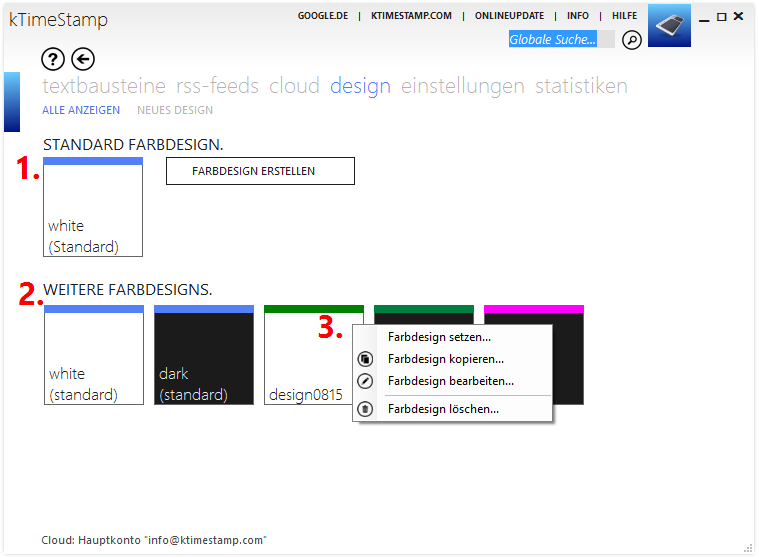Click the FARBDESIGN ERSTELLEN button
759x558 pixels.
pos(260,171)
